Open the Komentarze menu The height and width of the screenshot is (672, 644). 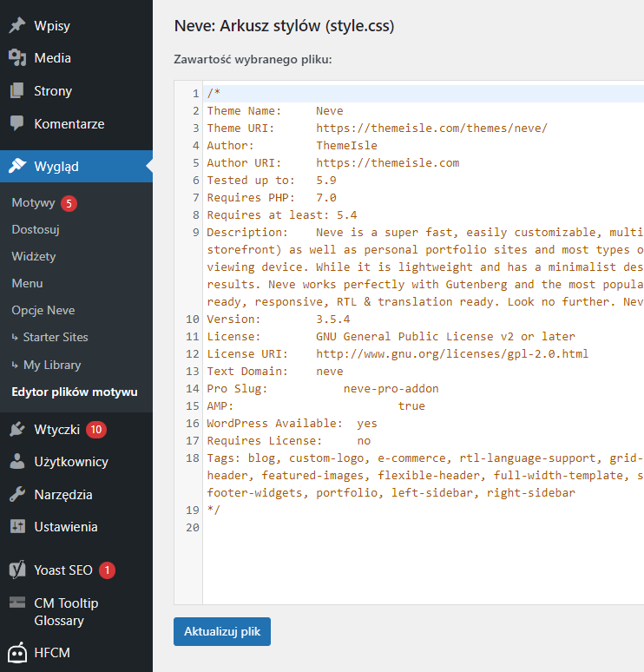coord(69,123)
